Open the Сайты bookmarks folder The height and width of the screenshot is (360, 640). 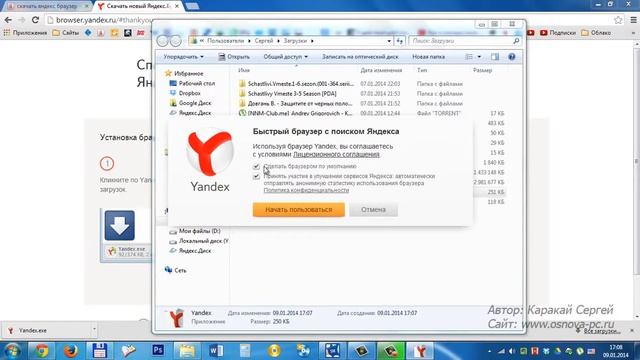65,33
